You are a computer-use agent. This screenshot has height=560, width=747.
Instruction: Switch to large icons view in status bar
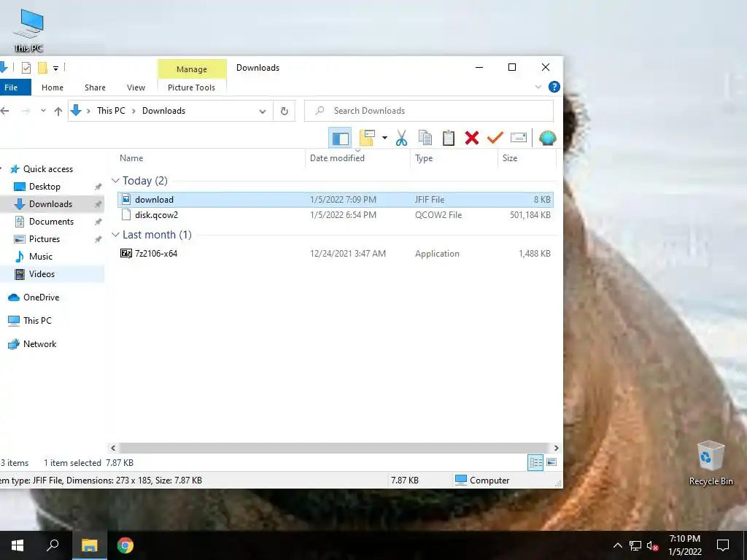pyautogui.click(x=551, y=462)
